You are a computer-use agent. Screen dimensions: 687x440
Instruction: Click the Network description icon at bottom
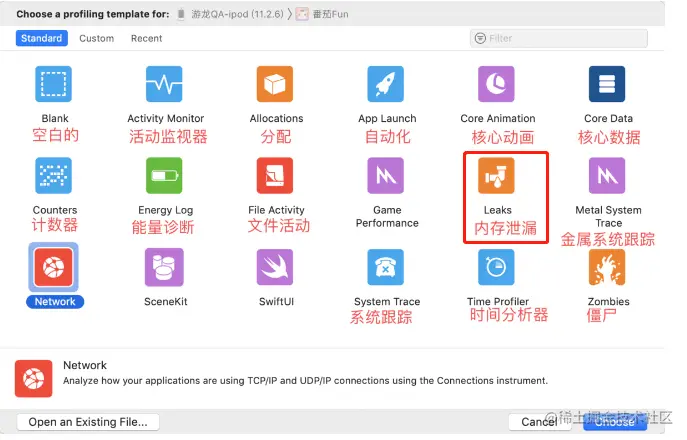click(x=33, y=378)
